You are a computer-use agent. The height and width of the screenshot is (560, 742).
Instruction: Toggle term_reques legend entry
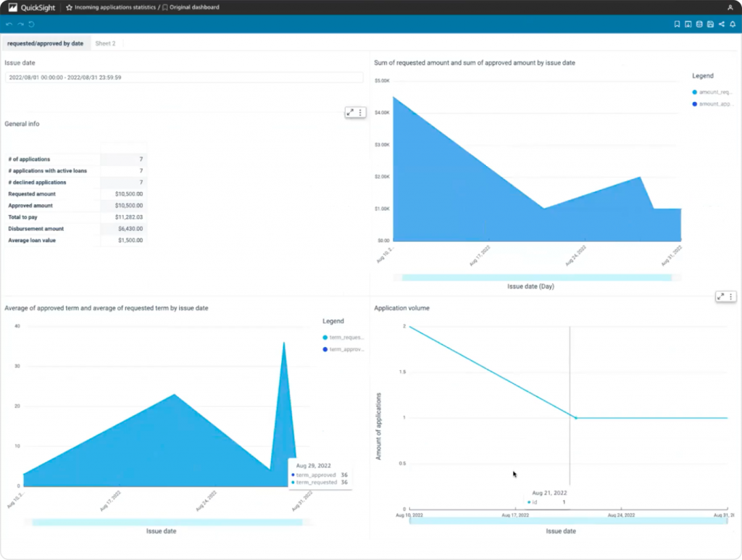tap(343, 338)
